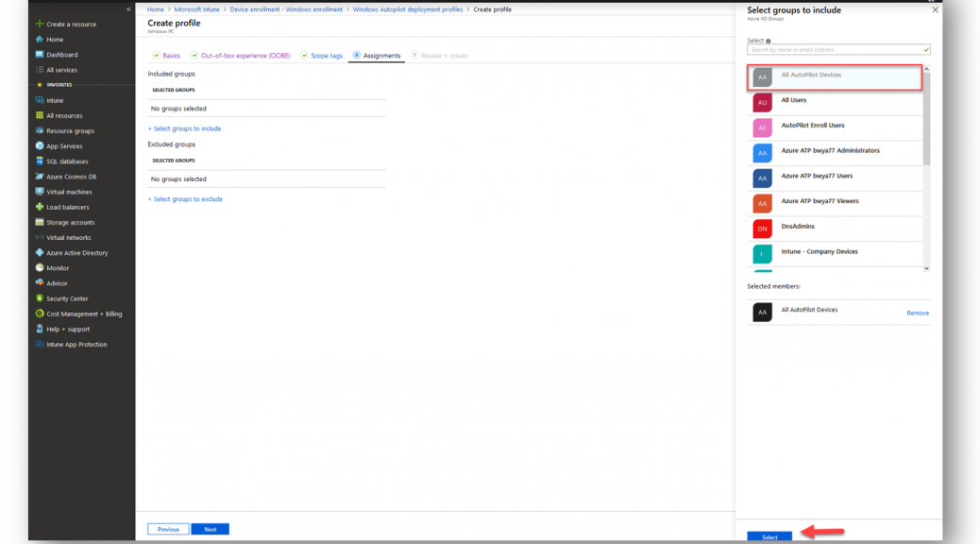The image size is (980, 544).
Task: Click the Monitor sidebar icon
Action: [40, 267]
